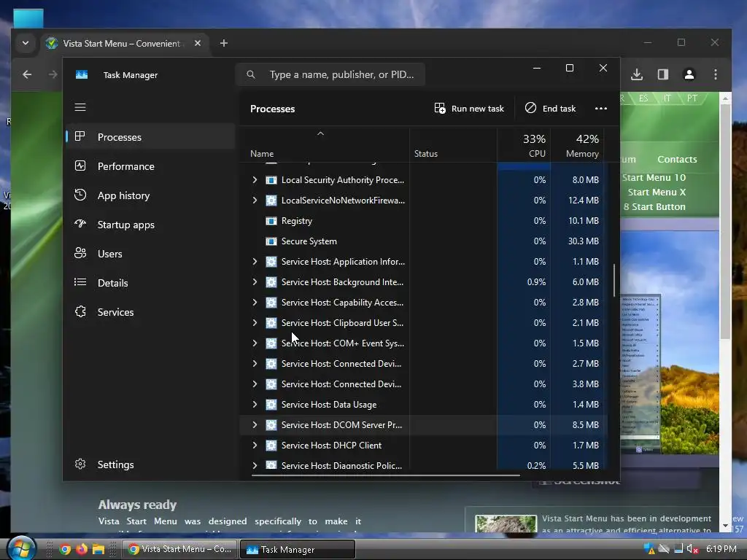Open File Explorer from quick launch
Screen dimensions: 747x560
98,549
